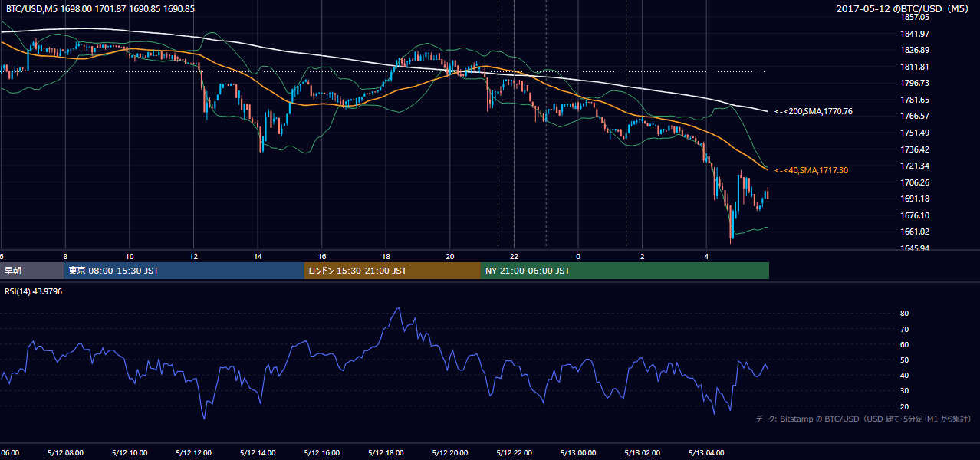Click price scale value 1736.42
Image resolution: width=980 pixels, height=460 pixels.
(x=915, y=149)
